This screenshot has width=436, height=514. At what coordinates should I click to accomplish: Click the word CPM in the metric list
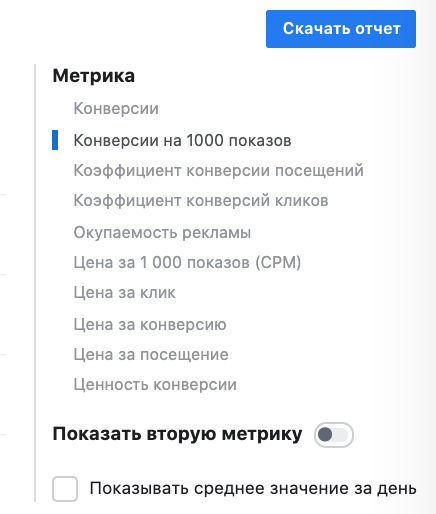click(x=278, y=262)
